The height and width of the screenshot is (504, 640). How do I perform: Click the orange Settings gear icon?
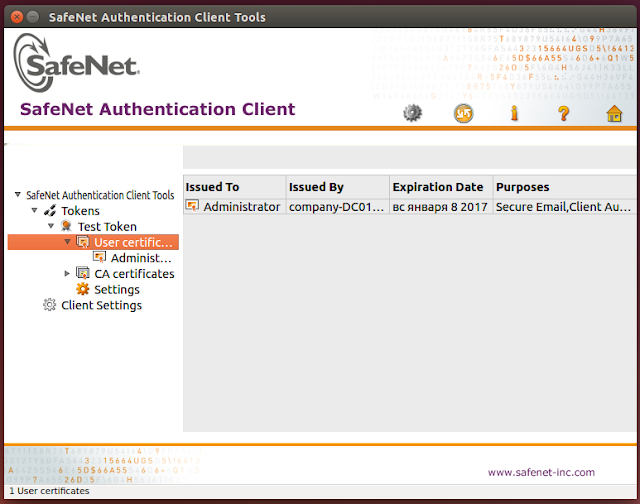82,289
